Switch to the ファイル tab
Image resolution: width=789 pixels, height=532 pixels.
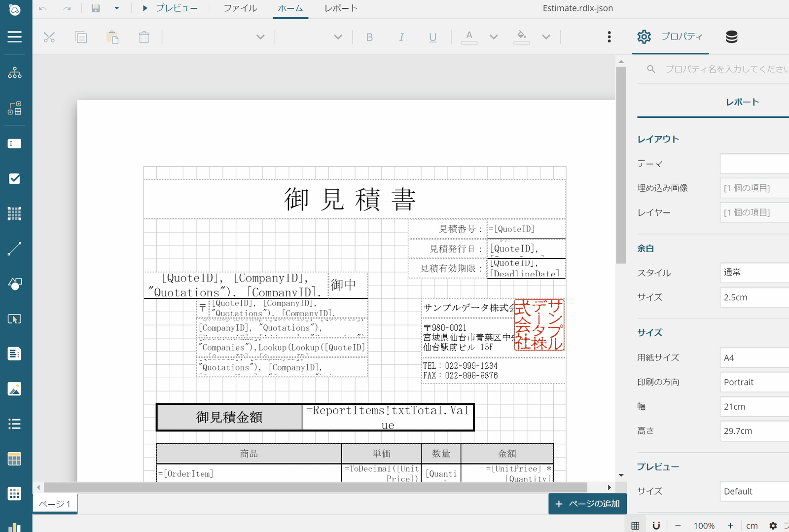coord(240,8)
